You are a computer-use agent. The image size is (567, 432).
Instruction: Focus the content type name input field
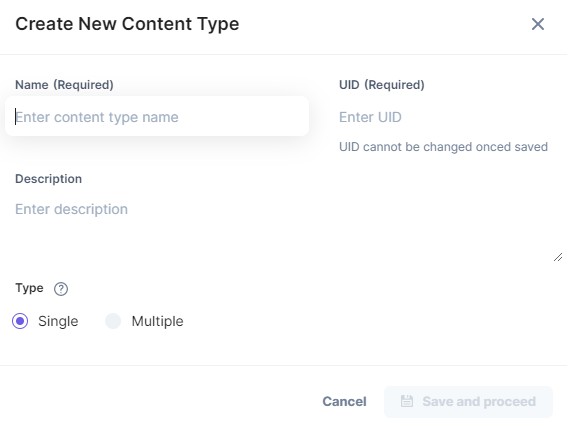point(157,116)
